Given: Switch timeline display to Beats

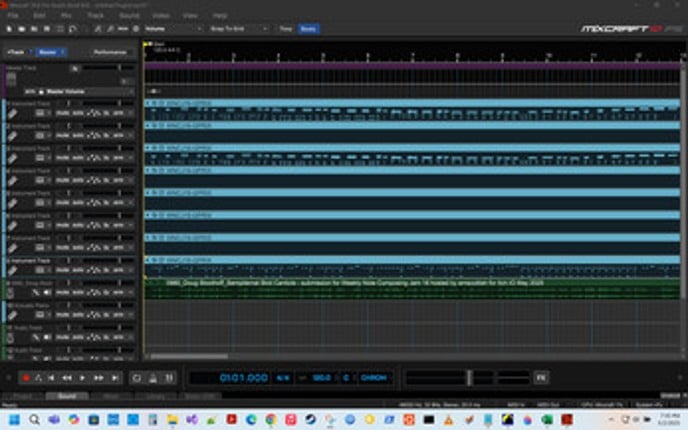Looking at the screenshot, I should tap(310, 30).
